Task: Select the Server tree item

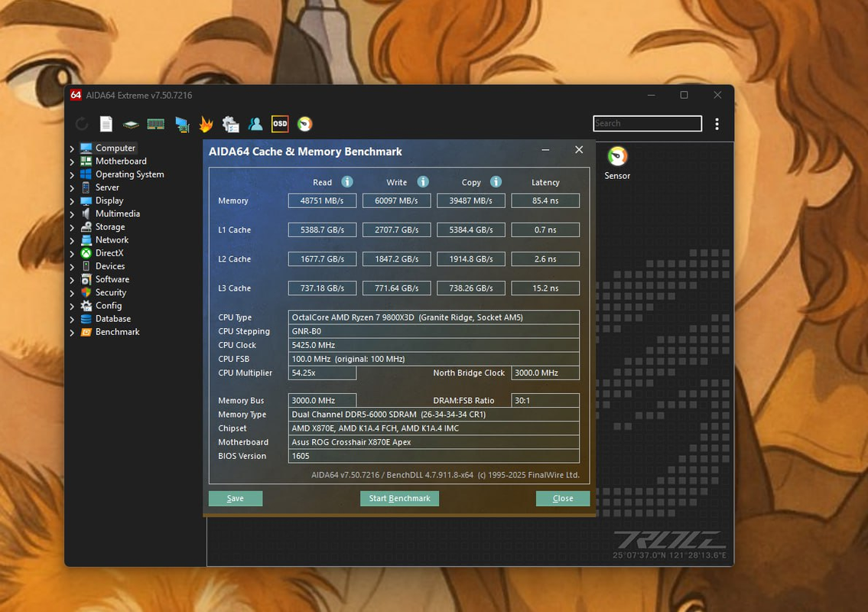Action: click(107, 187)
